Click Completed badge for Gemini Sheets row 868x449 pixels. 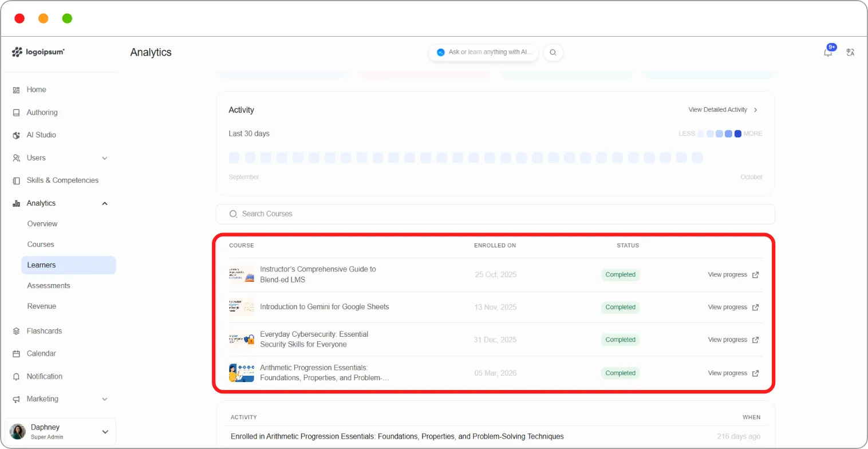[x=621, y=308]
